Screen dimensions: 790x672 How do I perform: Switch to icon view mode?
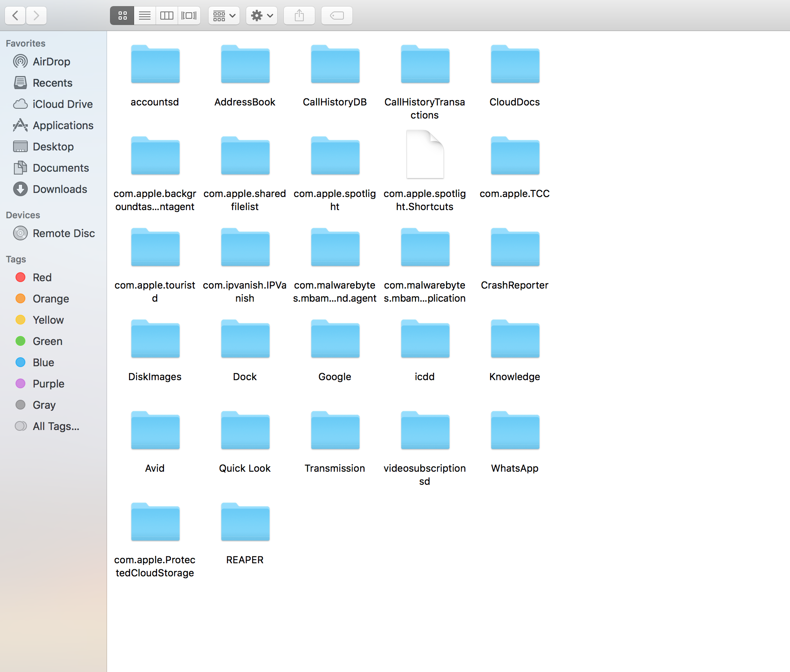point(122,16)
